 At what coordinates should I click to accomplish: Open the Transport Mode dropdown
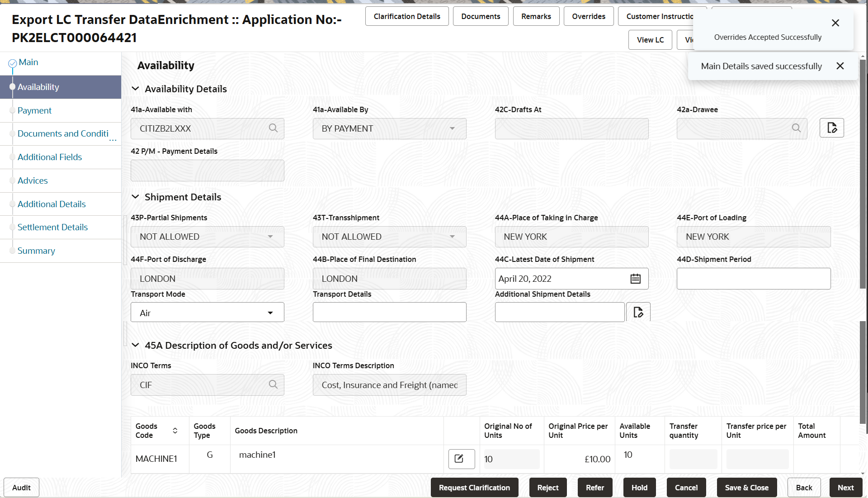coord(270,313)
